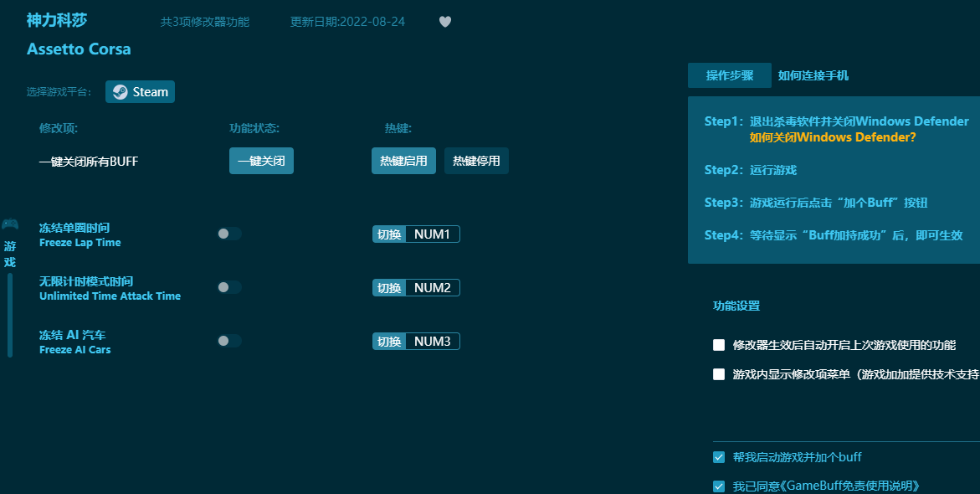This screenshot has width=980, height=494.
Task: Click the Assetto Corsa title
Action: 79,49
